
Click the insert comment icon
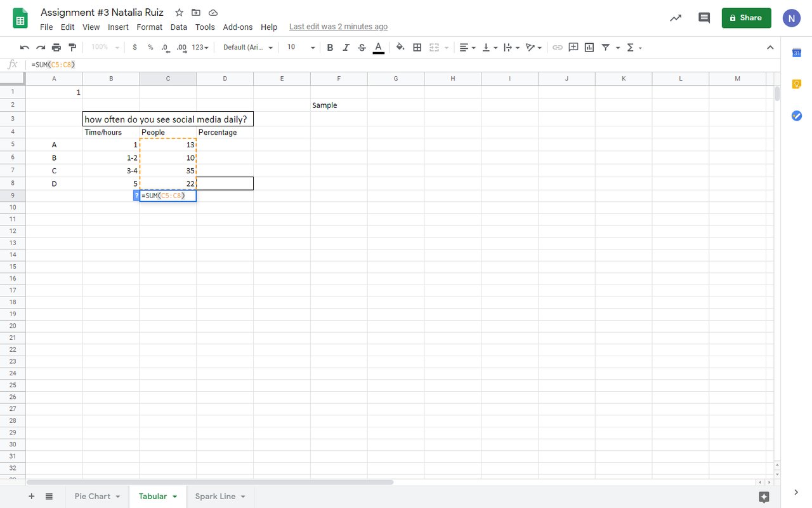[x=573, y=48]
